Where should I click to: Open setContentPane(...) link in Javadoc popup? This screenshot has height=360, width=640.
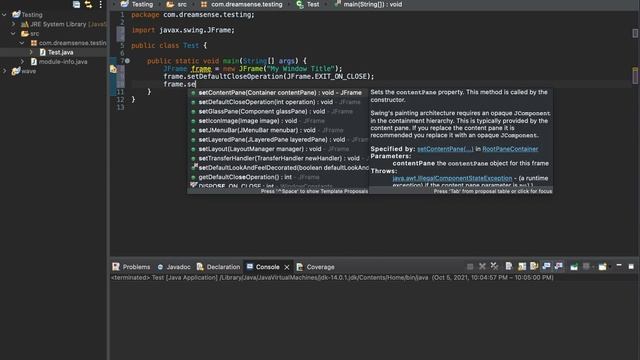(445, 149)
